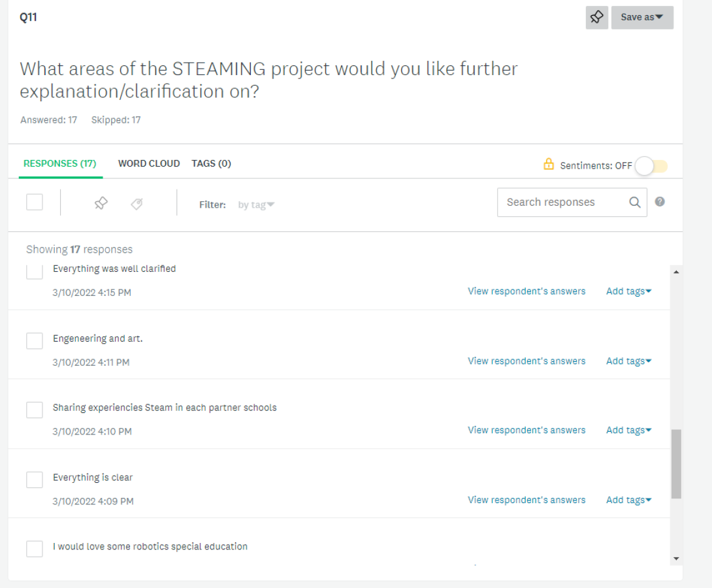Click the 3/10/2022 4:15 PM timestamp
Viewport: 712px width, 588px height.
91,293
